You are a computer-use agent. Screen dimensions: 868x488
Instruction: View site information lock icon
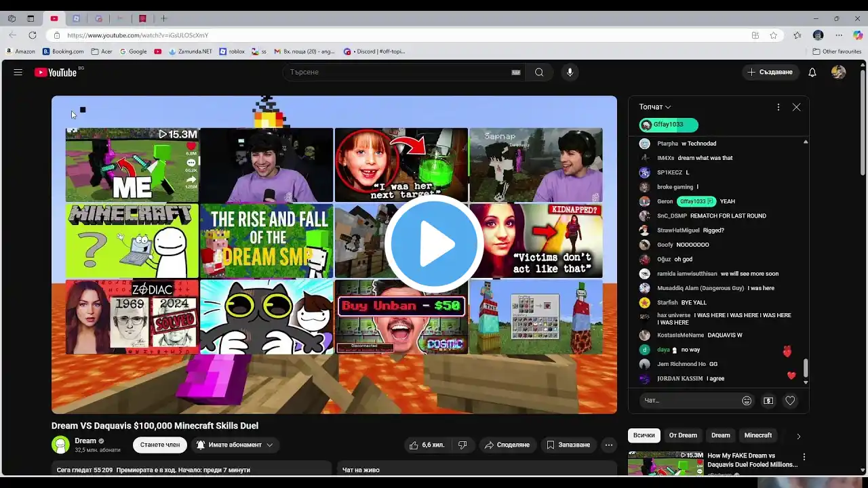tap(57, 35)
